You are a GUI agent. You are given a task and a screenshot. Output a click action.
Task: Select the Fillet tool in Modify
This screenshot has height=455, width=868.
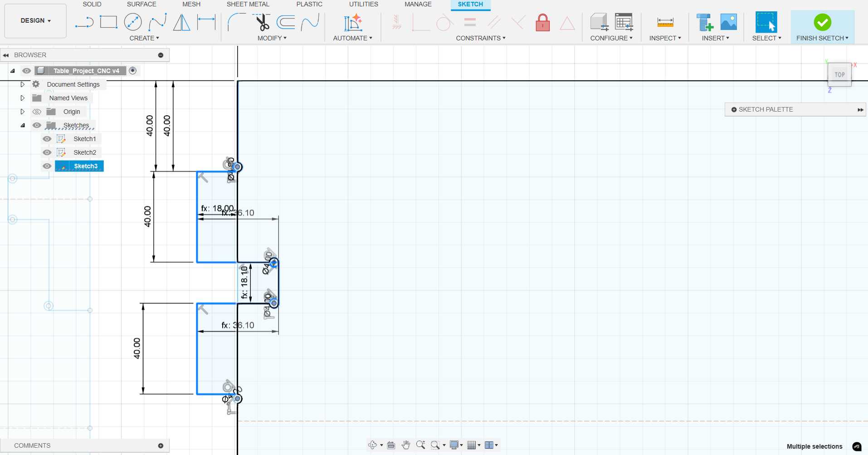[236, 22]
